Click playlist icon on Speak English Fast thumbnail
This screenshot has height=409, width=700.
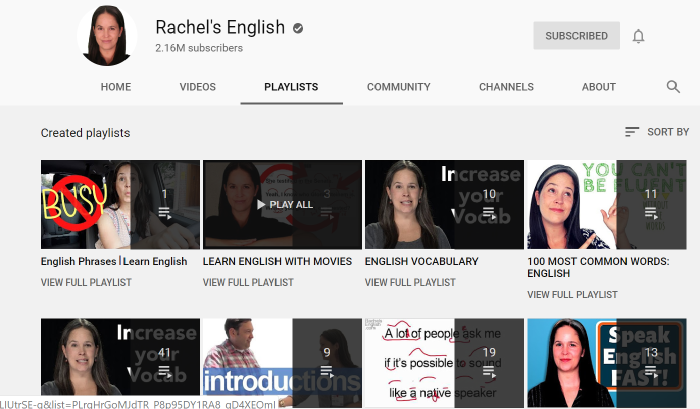click(651, 371)
